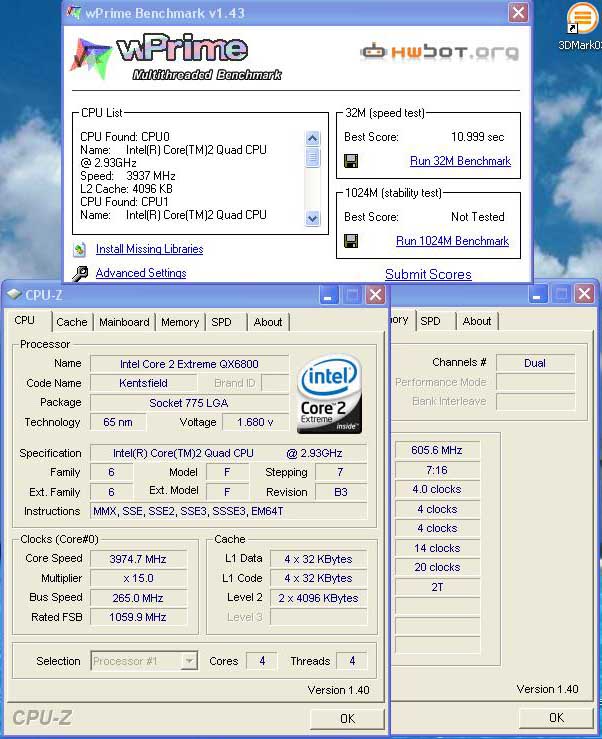Click the CPU List scrollbar thumb

coord(312,157)
